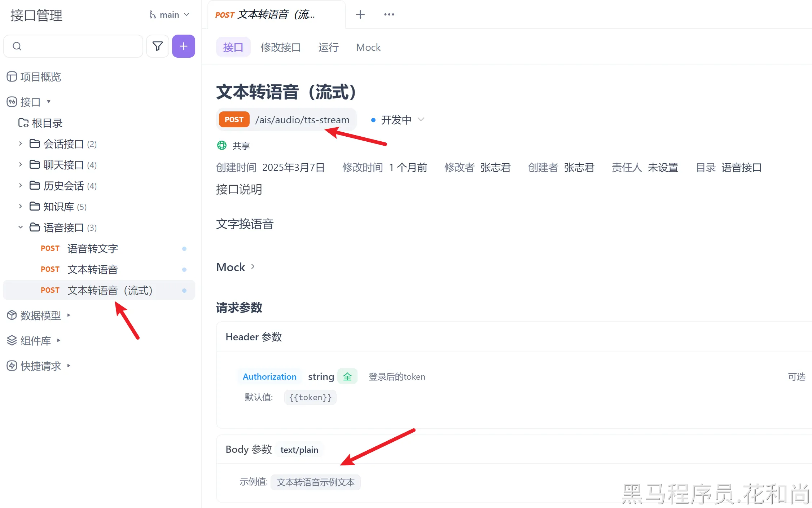Screen dimensions: 812x508
Task: Click the /ais/audio/tts-stream path
Action: click(x=302, y=120)
